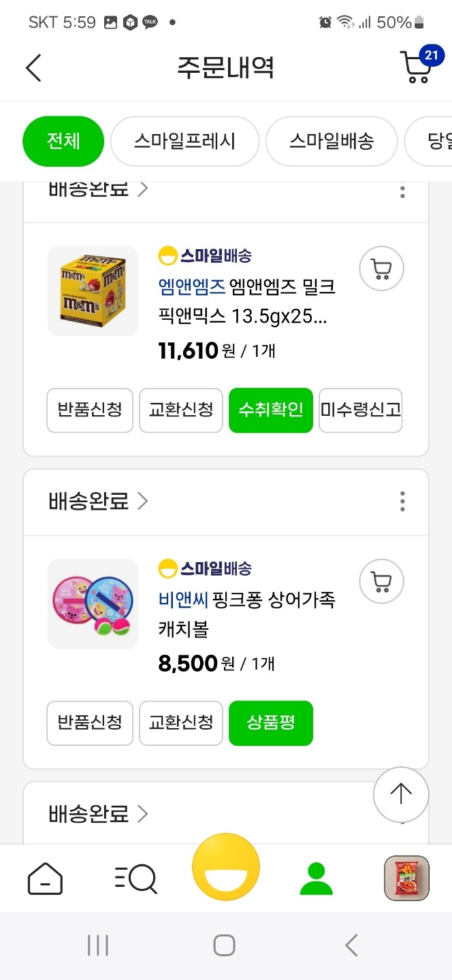Screen dimensions: 452x980
Task: Tap the scroll-to-top arrow
Action: click(x=401, y=794)
